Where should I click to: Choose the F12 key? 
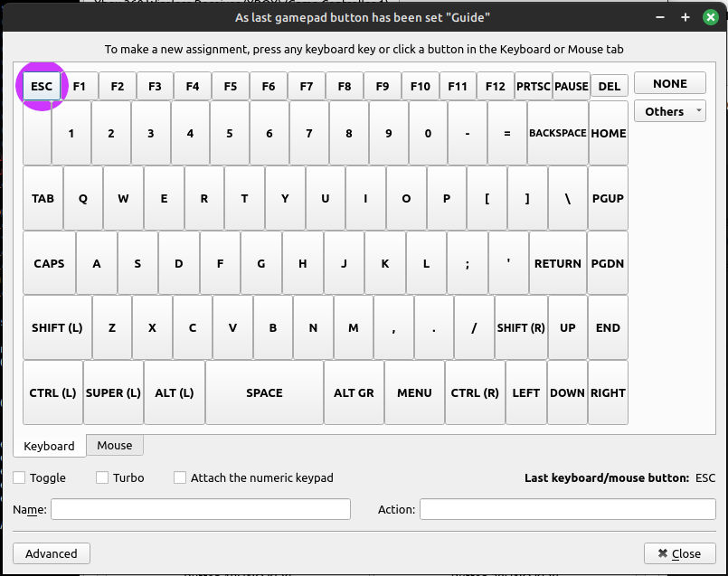(495, 86)
